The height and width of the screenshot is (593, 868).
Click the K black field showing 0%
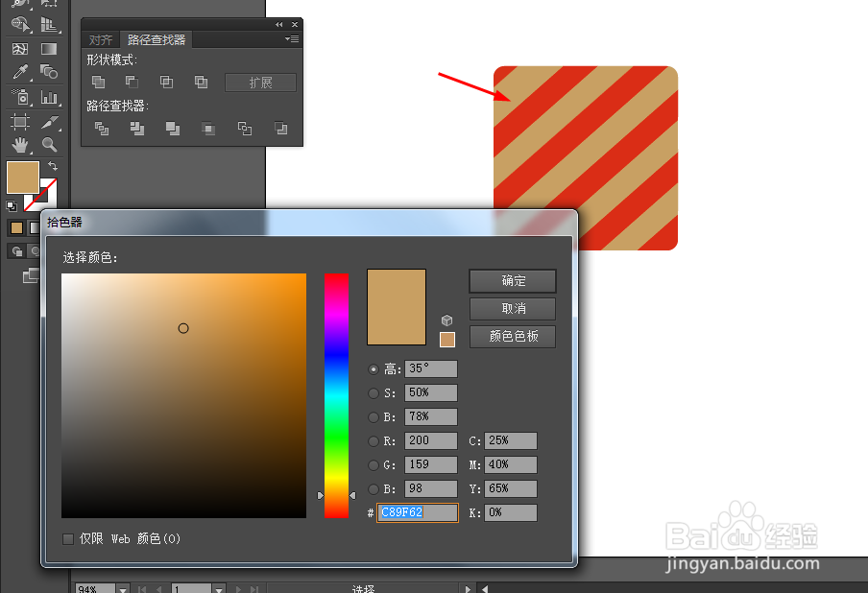click(x=511, y=512)
